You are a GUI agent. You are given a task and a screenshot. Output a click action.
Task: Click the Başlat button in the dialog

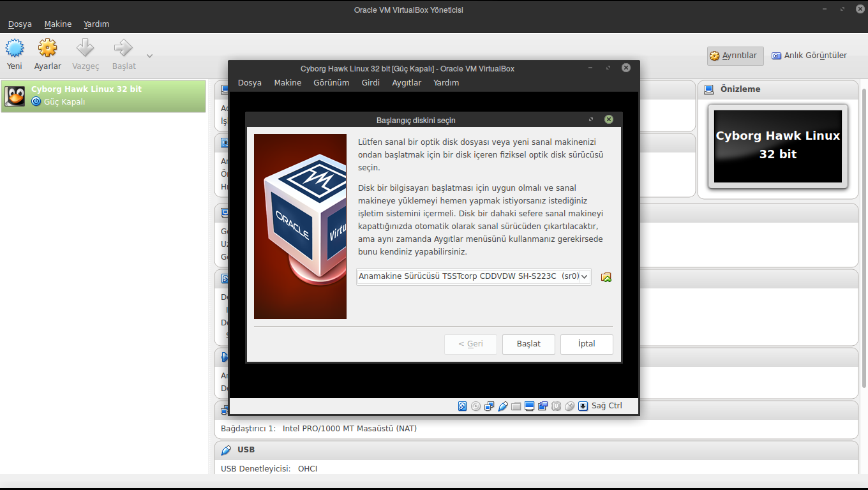[528, 344]
